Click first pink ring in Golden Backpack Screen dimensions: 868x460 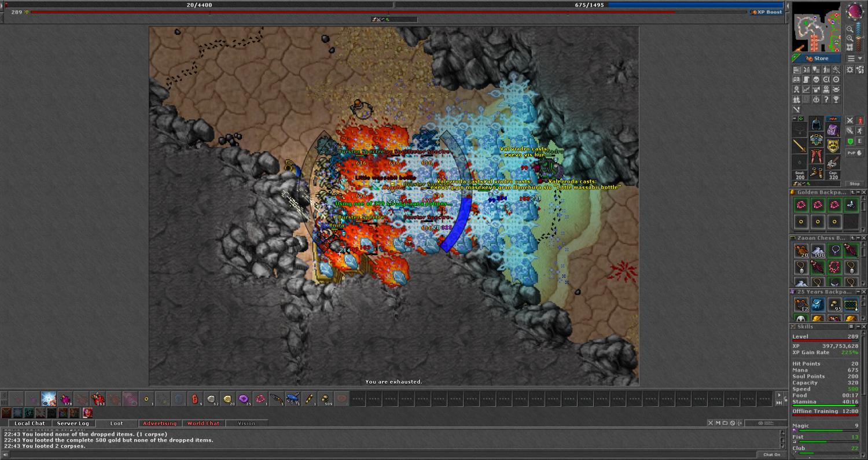coord(801,205)
